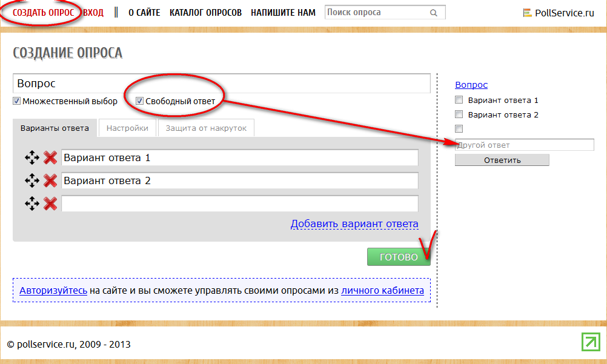Click the move handle for Вариант ответа 1
607x364 pixels.
[x=32, y=157]
